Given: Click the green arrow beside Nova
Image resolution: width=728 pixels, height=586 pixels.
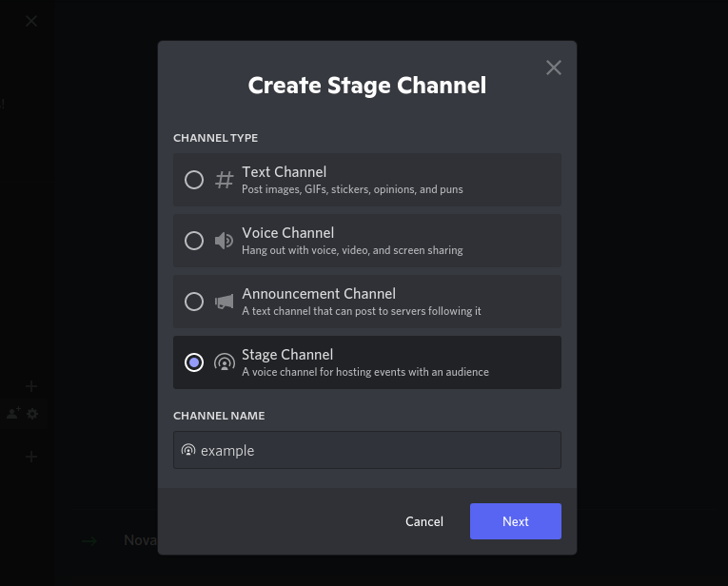Looking at the screenshot, I should (x=89, y=540).
